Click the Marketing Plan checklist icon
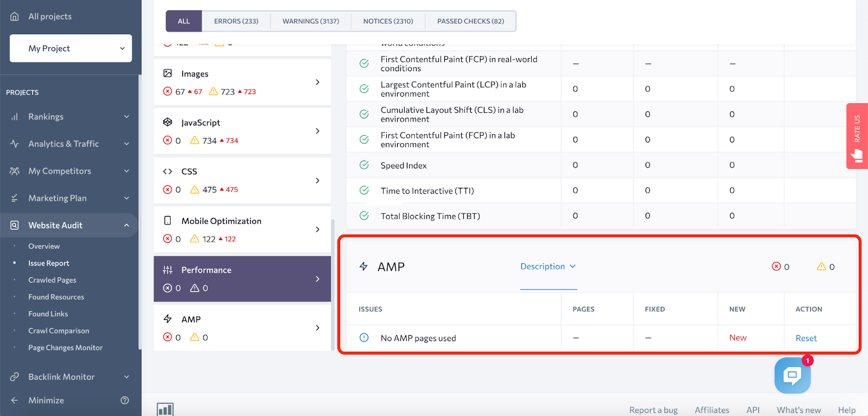 point(15,198)
